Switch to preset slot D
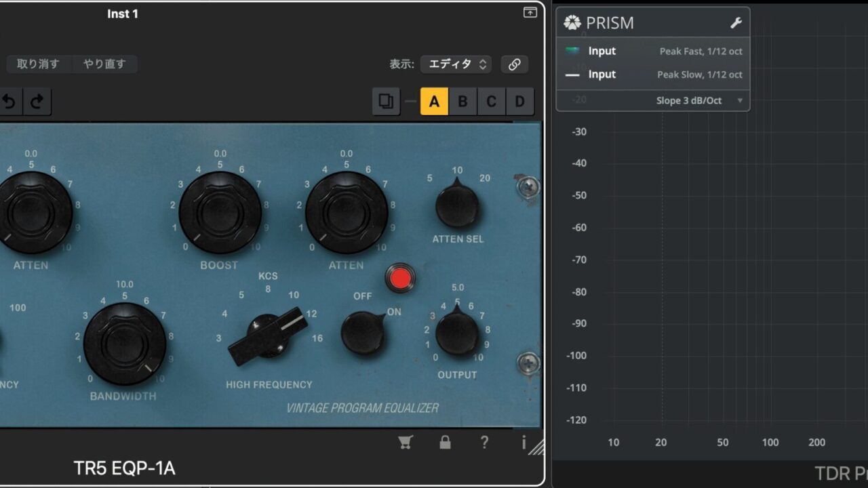868x488 pixels. pos(519,102)
